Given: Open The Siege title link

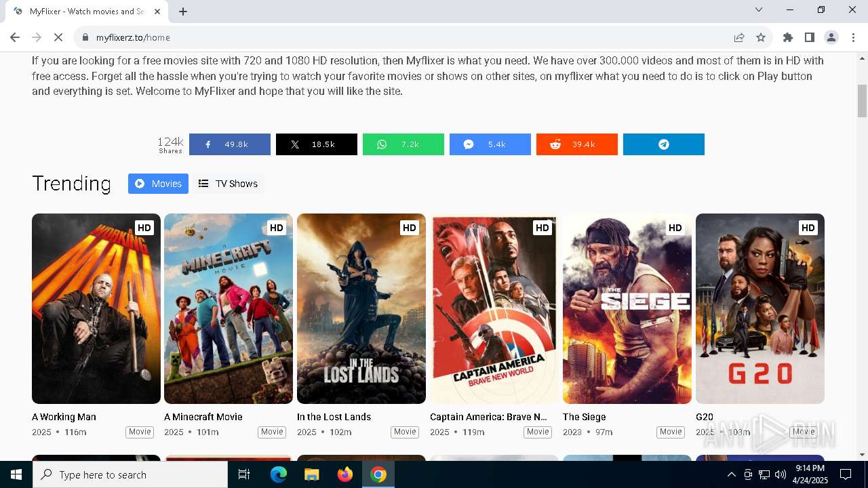Looking at the screenshot, I should click(x=585, y=417).
